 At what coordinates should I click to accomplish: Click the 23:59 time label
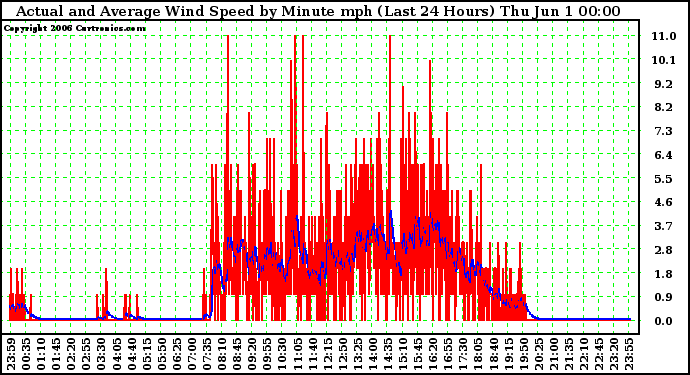pos(11,354)
